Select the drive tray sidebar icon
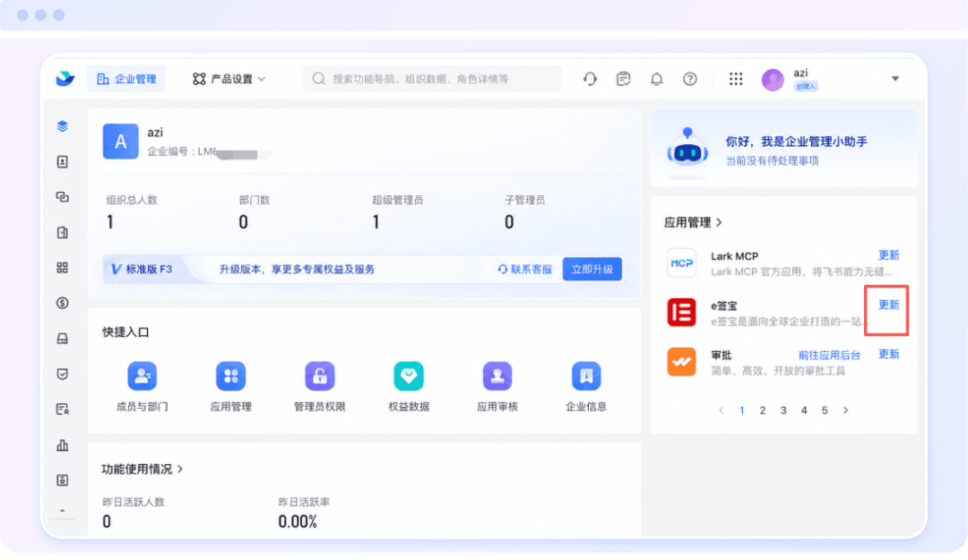The height and width of the screenshot is (560, 968). pyautogui.click(x=63, y=339)
